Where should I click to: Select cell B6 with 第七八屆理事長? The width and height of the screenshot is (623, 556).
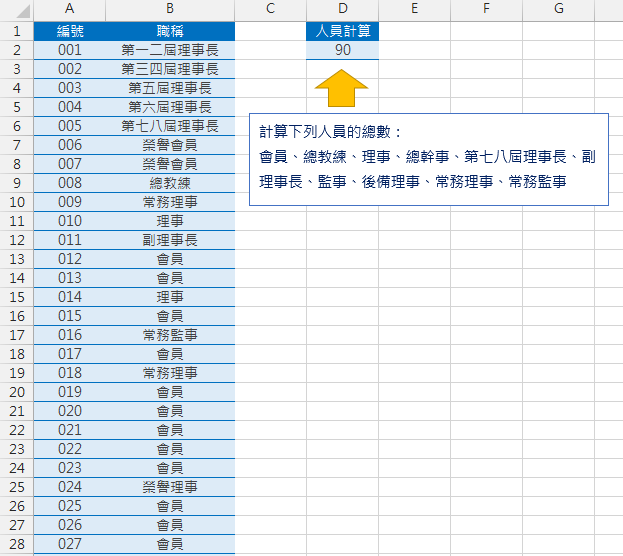170,126
